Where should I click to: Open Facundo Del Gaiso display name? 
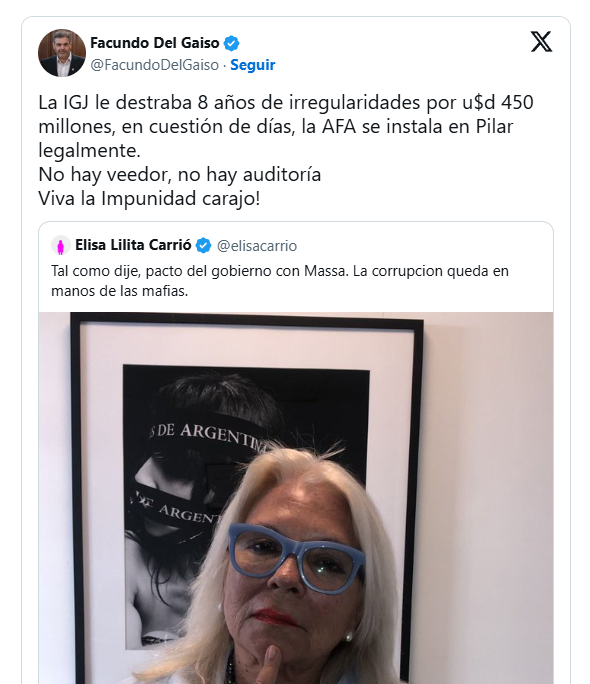pos(155,43)
